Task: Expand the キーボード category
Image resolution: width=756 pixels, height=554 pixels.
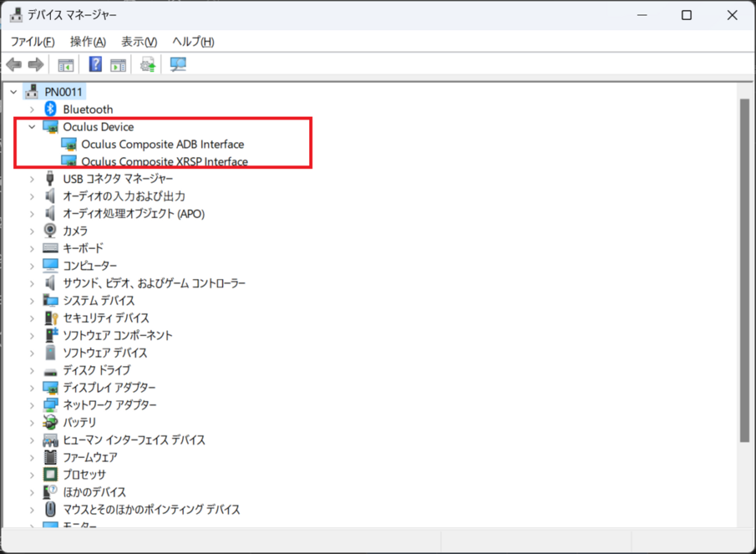Action: coord(32,248)
